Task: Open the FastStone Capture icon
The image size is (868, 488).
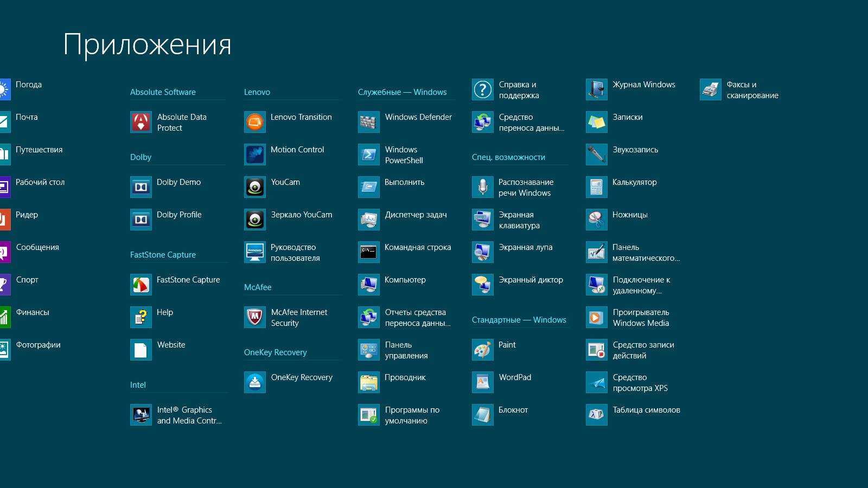Action: point(141,285)
